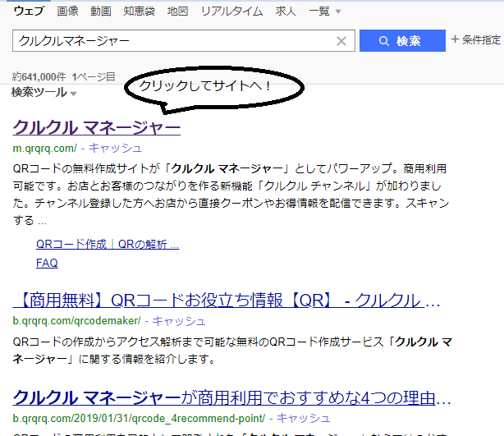Image resolution: width=504 pixels, height=436 pixels.
Task: Click the m.qrqrq.com/ URL text
Action: click(x=44, y=149)
